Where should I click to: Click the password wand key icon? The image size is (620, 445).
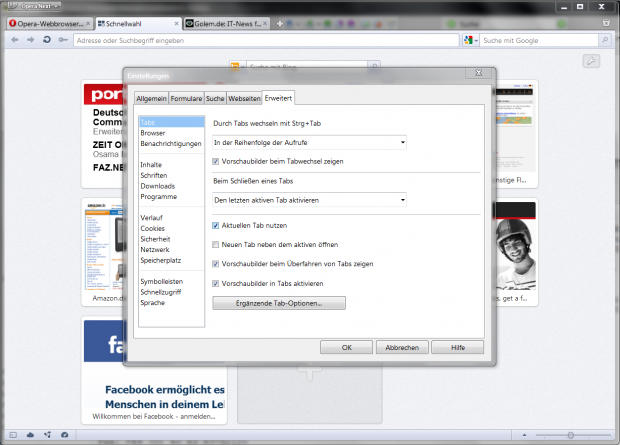[63, 40]
